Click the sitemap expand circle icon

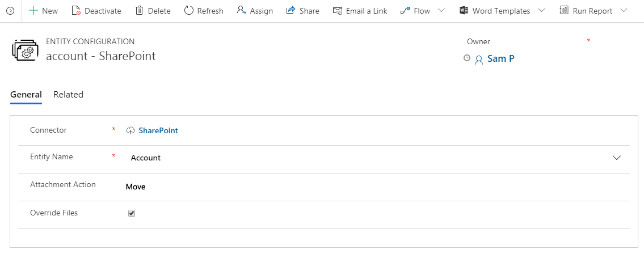(x=10, y=11)
